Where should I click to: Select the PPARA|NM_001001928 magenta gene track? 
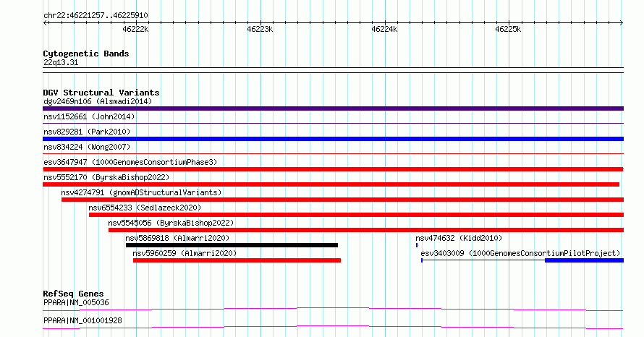[333, 327]
